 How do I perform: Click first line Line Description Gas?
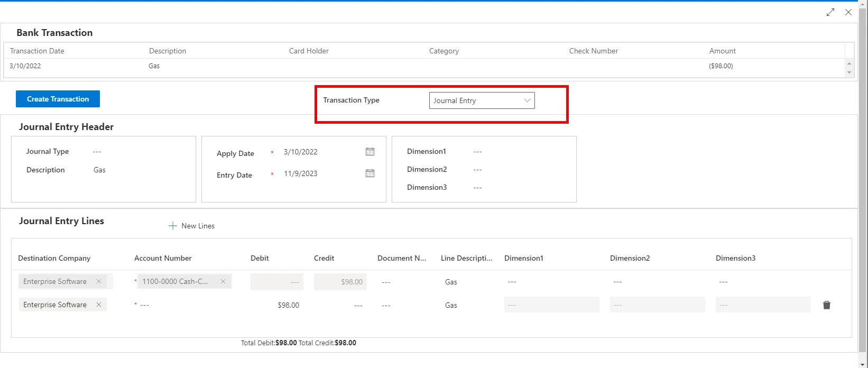pyautogui.click(x=451, y=282)
